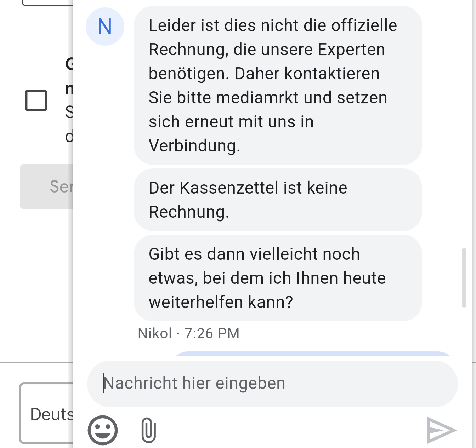Click the paperclip attachment icon
This screenshot has height=448, width=476.
coord(148,430)
